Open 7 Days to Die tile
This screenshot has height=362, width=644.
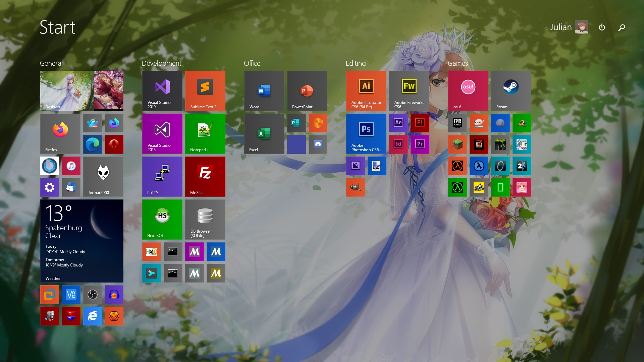[479, 144]
